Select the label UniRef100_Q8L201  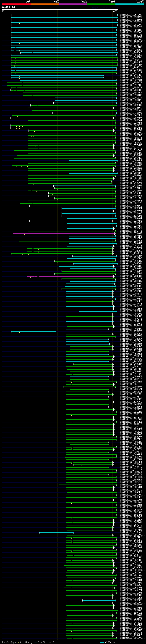(x=131, y=502)
